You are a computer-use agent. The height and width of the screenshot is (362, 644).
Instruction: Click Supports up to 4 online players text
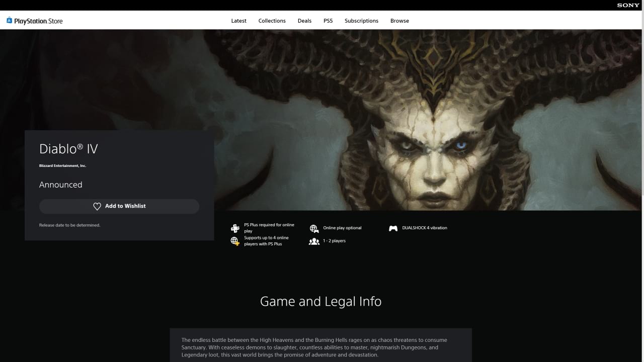pos(267,241)
